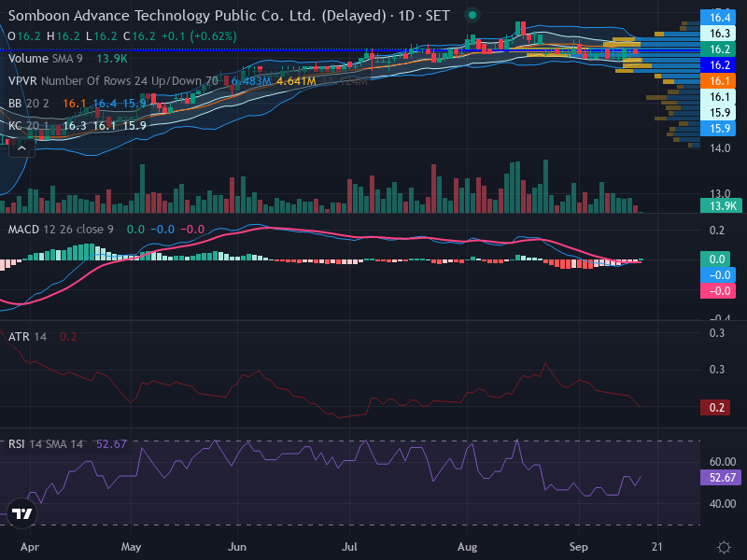Select the ATR 14 indicator label

click(27, 337)
